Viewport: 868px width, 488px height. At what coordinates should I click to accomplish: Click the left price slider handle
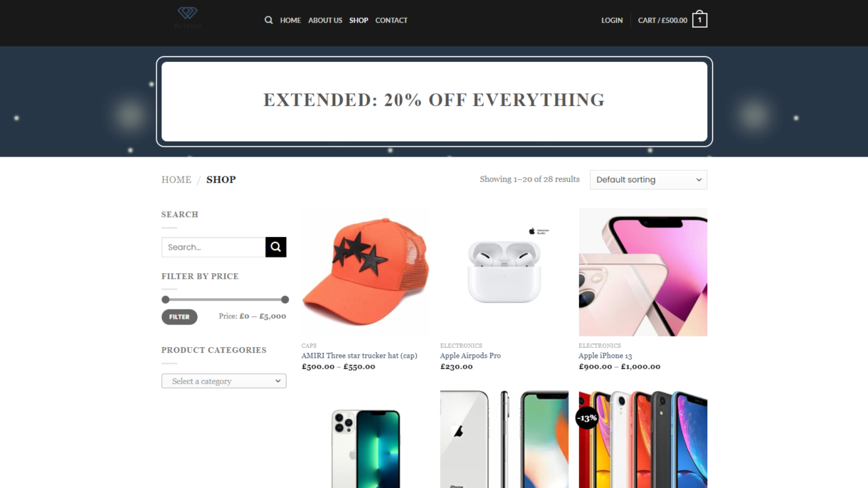pyautogui.click(x=166, y=299)
